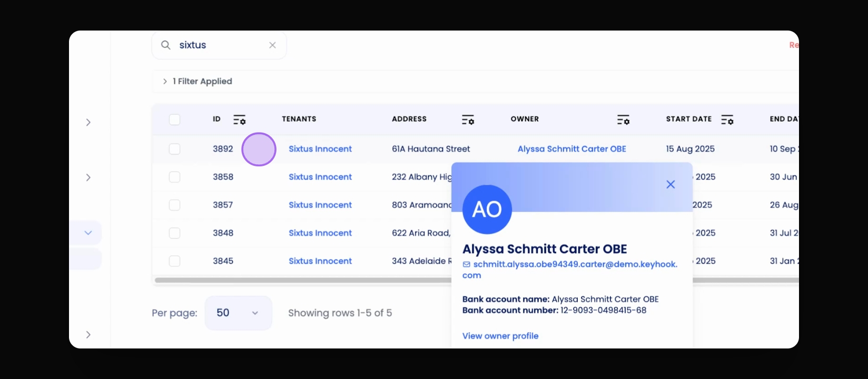Select checkbox for row 3845

(174, 261)
